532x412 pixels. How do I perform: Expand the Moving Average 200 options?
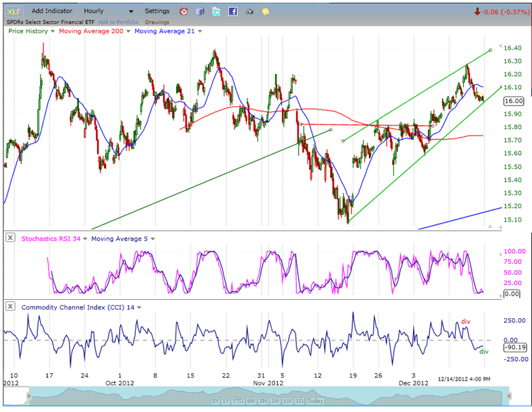point(126,31)
